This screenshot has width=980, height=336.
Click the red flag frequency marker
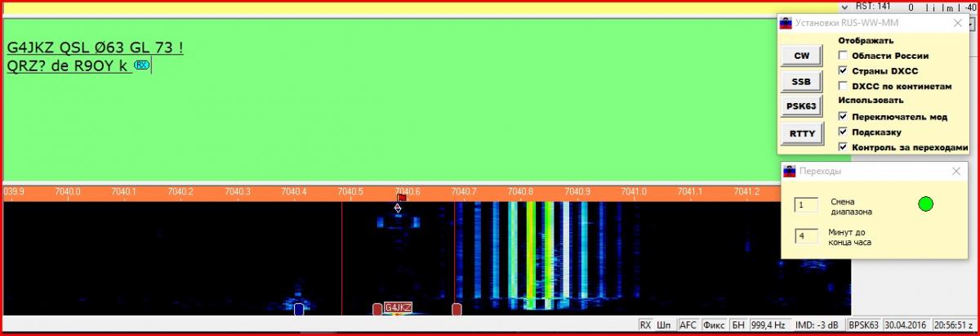[402, 198]
